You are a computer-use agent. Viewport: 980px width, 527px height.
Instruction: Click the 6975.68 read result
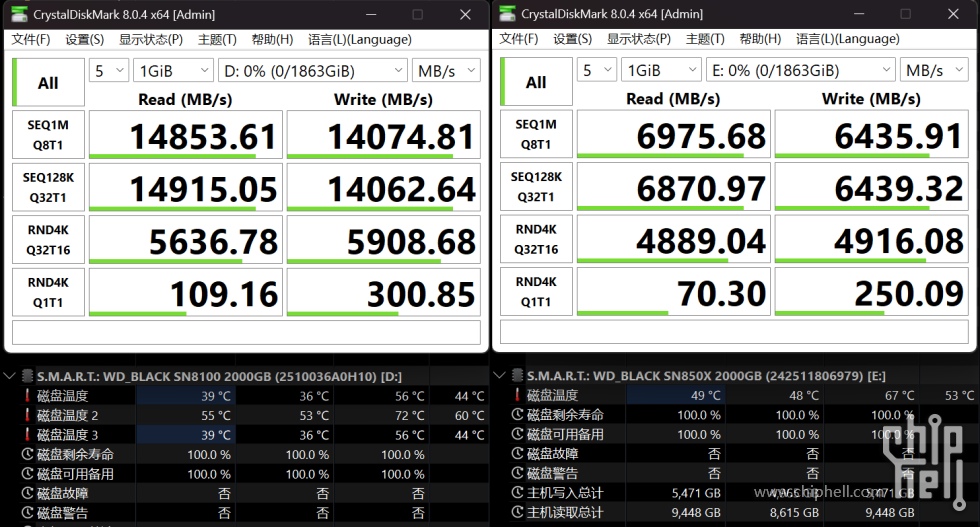pos(674,134)
